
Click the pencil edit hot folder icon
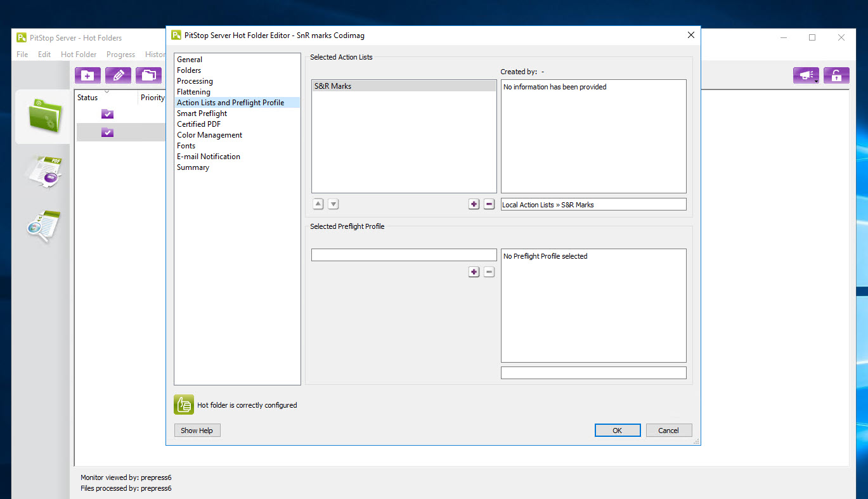(x=118, y=75)
